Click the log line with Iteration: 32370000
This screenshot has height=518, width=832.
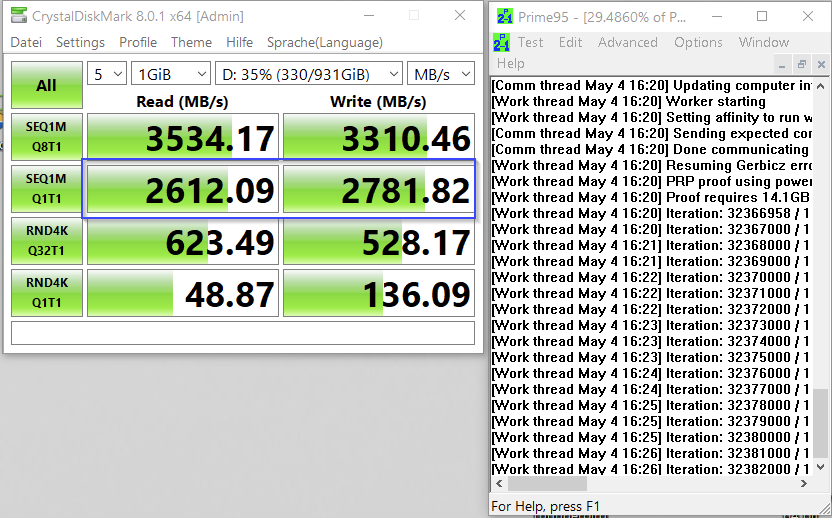[652, 277]
